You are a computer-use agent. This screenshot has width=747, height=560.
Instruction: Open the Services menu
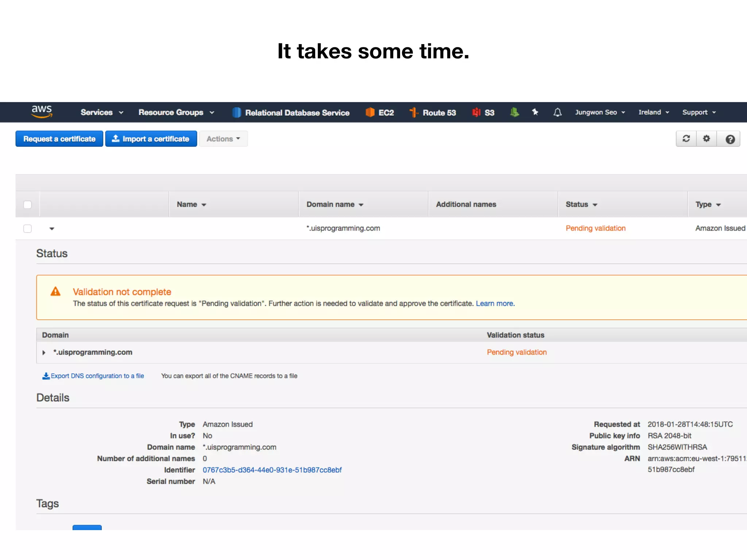point(102,112)
